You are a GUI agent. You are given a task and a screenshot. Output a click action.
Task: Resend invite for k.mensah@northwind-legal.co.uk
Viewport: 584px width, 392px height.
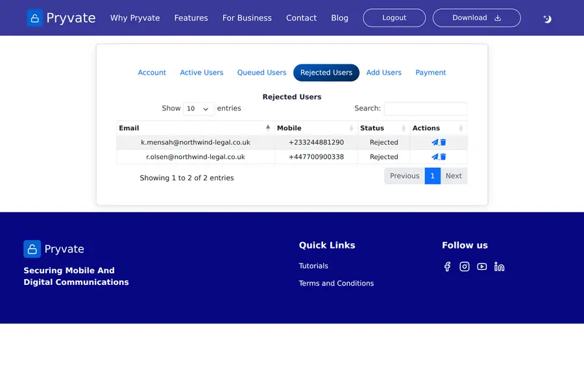pyautogui.click(x=435, y=142)
